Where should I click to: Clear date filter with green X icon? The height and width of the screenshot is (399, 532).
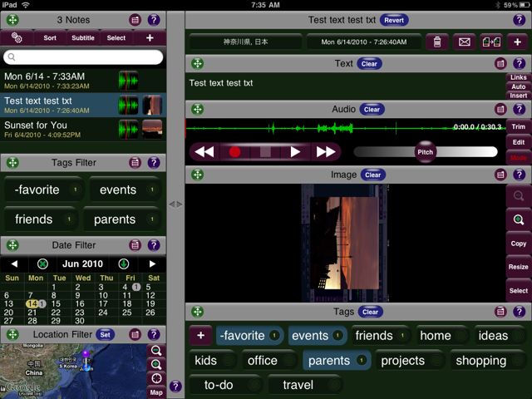(x=42, y=264)
